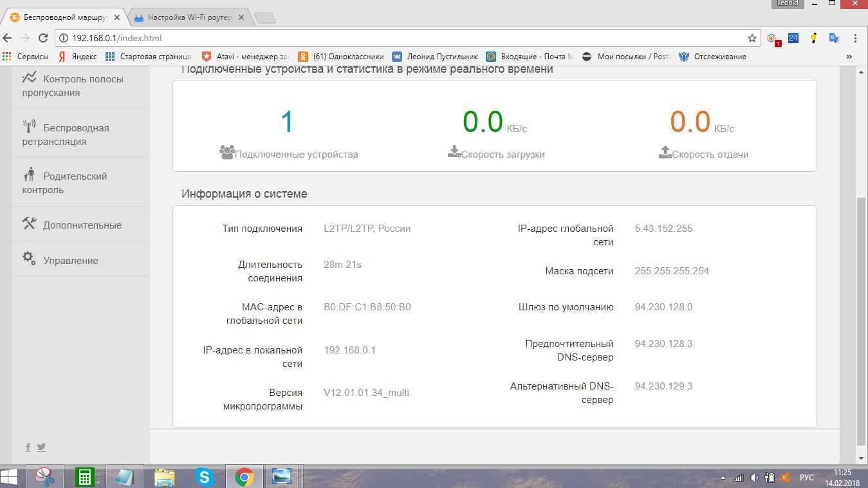The width and height of the screenshot is (868, 488).
Task: Click the connected devices people icon
Action: pyautogui.click(x=226, y=152)
